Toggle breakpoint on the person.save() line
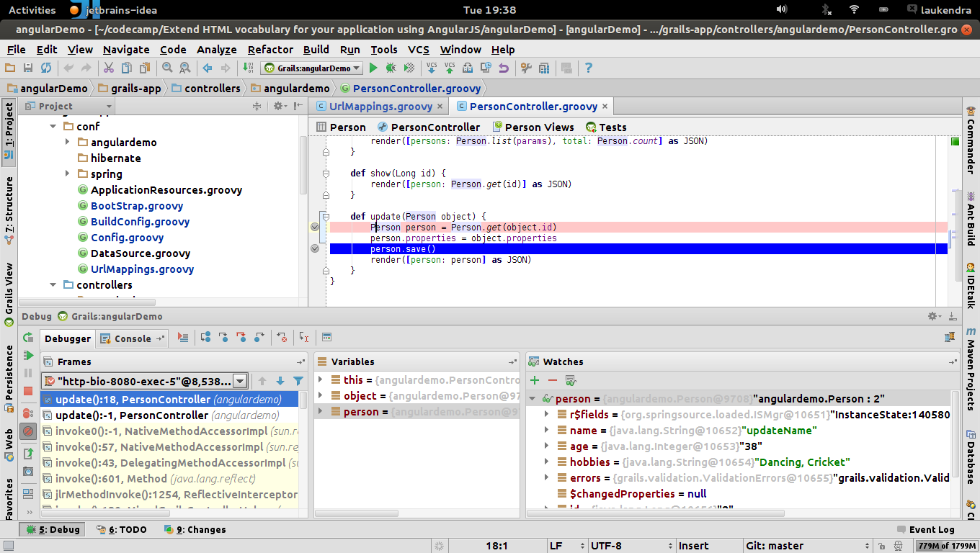This screenshot has height=553, width=980. click(315, 248)
